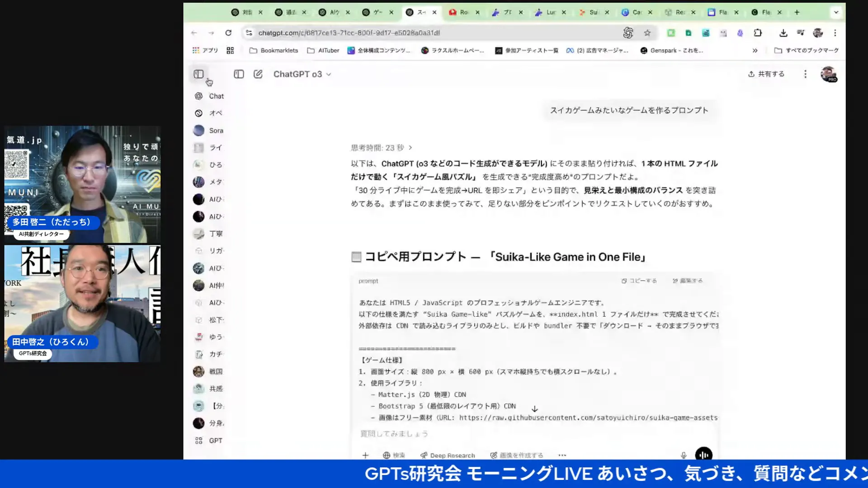Switch to the Rec browser tab
This screenshot has width=868, height=488.
(x=680, y=12)
